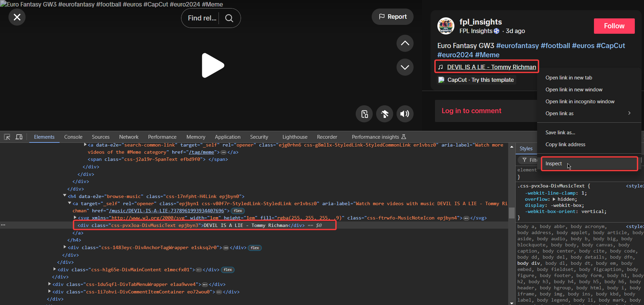
Task: Expand the svg MusicNoteIcon node
Action: tap(75, 217)
